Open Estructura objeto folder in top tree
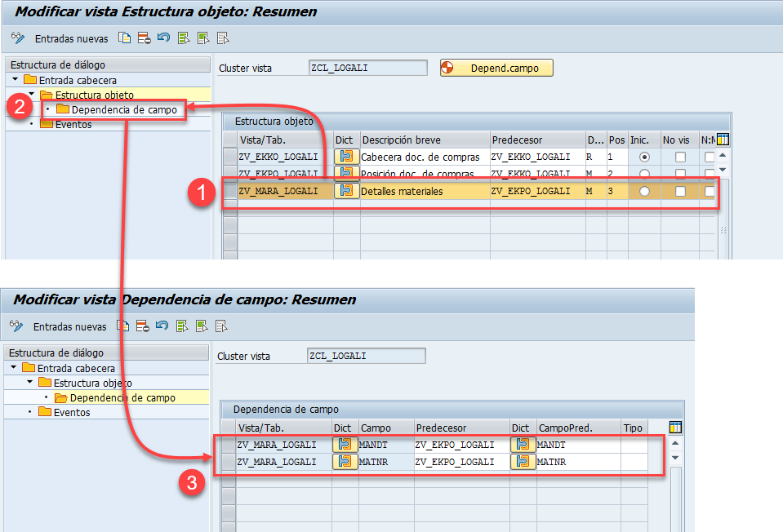This screenshot has height=532, width=783. (47, 95)
